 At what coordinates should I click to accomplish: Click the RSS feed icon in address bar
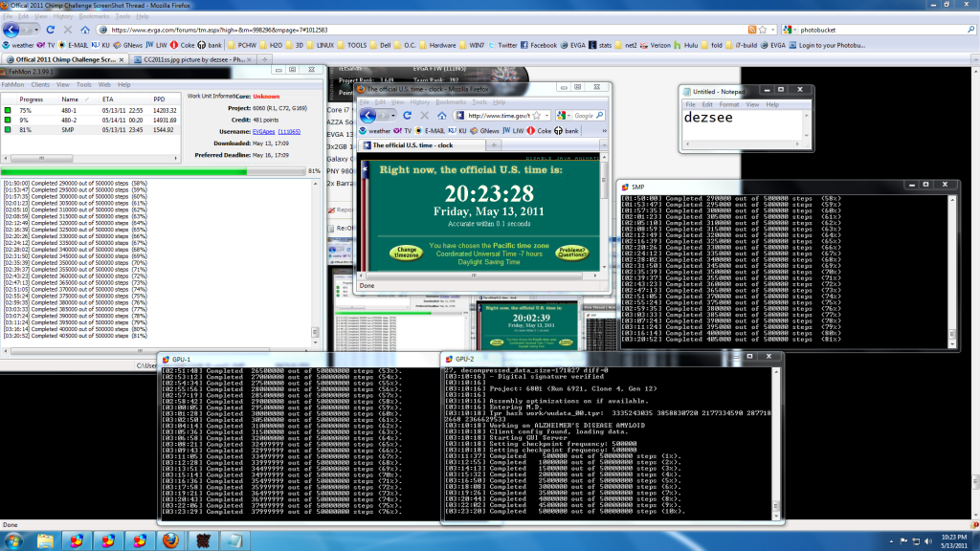pyautogui.click(x=751, y=30)
